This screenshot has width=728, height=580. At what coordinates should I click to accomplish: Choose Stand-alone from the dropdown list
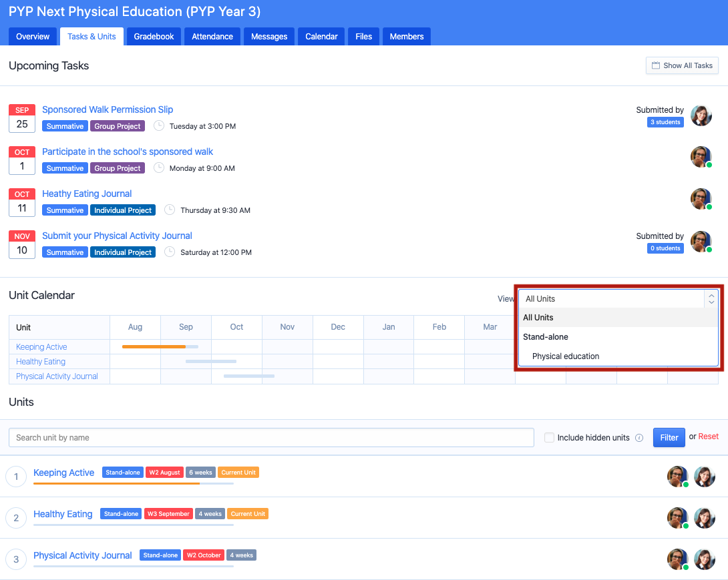546,337
